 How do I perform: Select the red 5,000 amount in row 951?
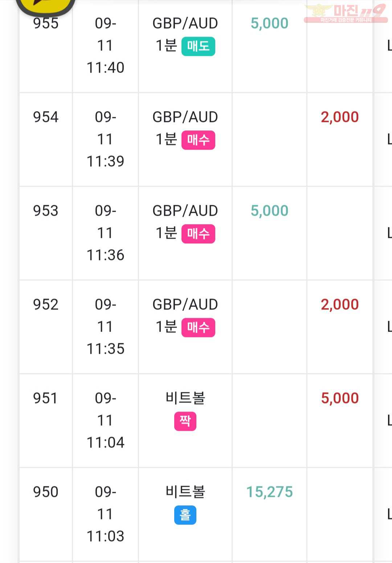[340, 398]
